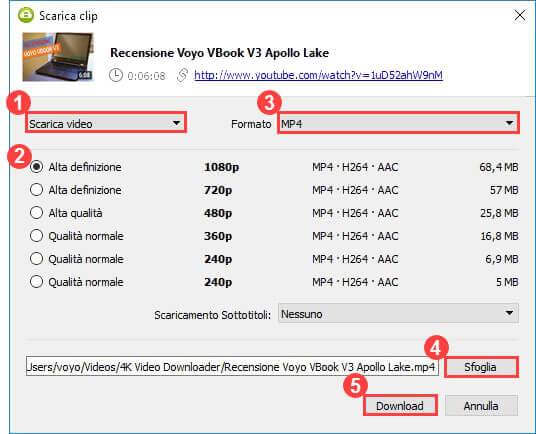Click the codec text in the 1080p row
536x434 pixels.
(x=355, y=167)
